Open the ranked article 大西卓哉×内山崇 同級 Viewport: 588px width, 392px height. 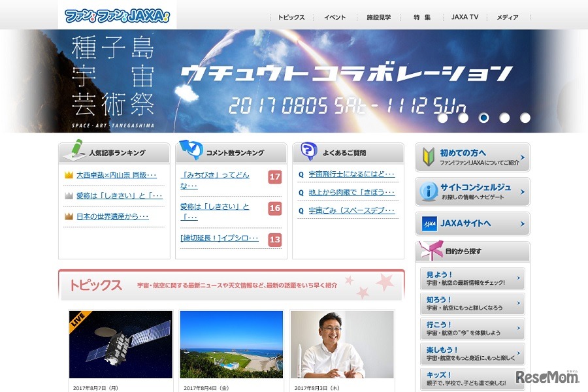[116, 175]
